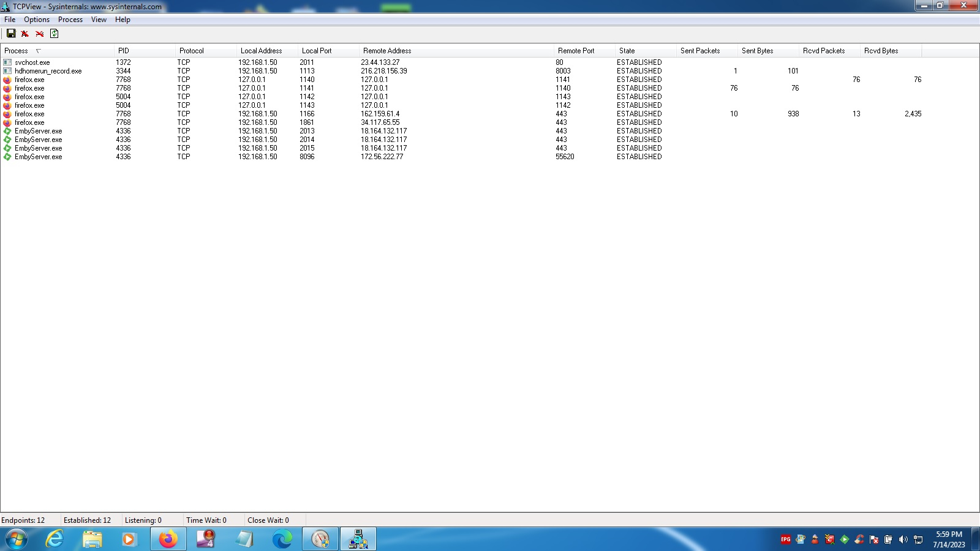Sort by the PID column header
The width and height of the screenshot is (980, 551).
pyautogui.click(x=145, y=51)
